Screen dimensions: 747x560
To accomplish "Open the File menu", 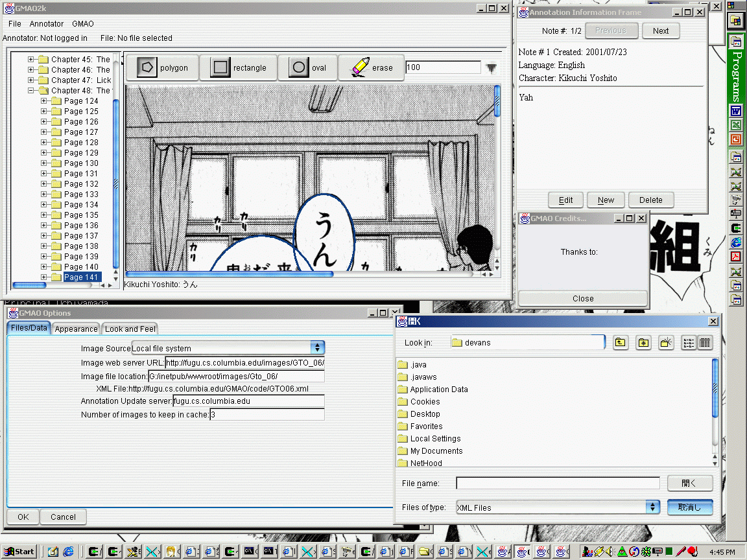I will click(x=15, y=24).
